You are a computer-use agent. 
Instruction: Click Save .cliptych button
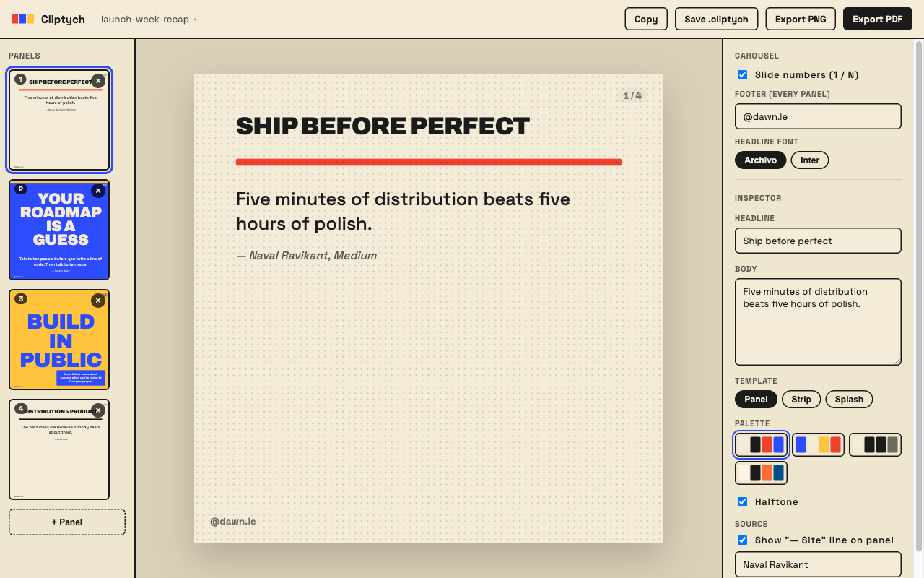pyautogui.click(x=716, y=19)
